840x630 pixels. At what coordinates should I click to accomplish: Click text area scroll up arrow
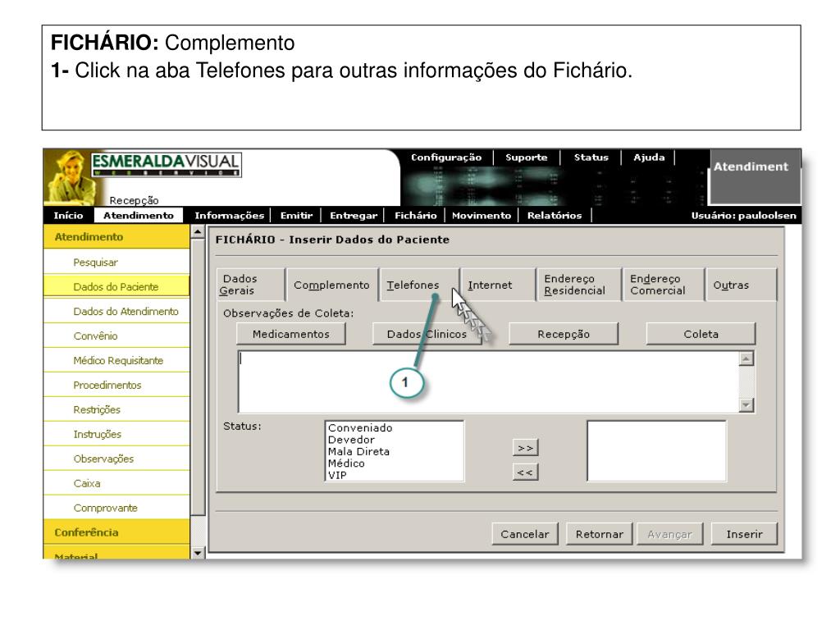click(746, 358)
